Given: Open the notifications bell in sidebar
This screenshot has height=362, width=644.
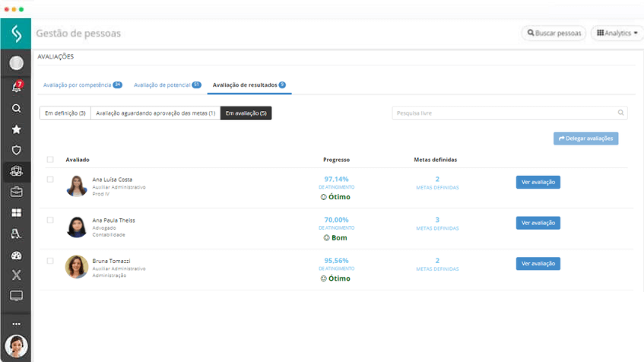Looking at the screenshot, I should point(16,87).
